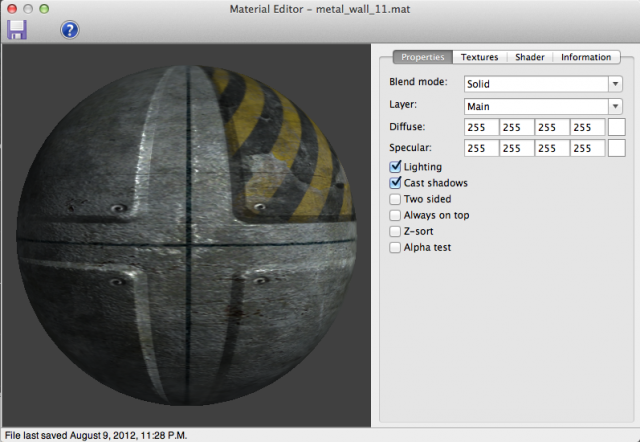Open help via the question mark icon
Image resolution: width=640 pixels, height=442 pixels.
click(x=69, y=29)
